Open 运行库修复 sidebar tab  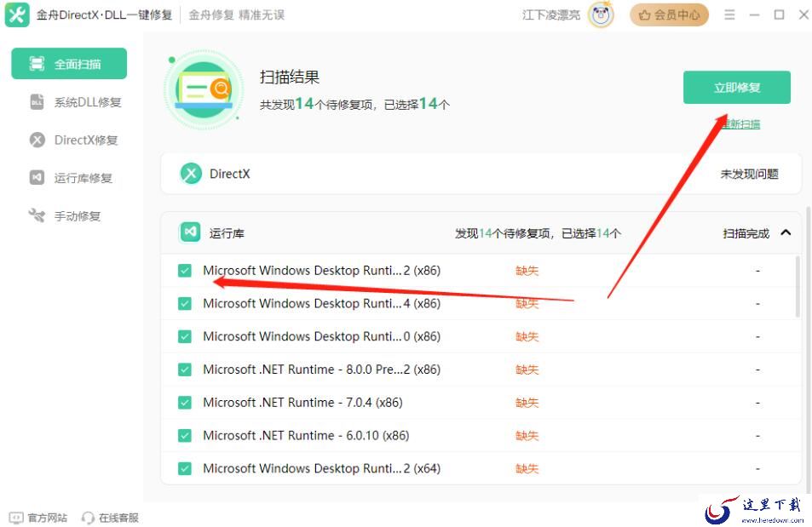point(71,178)
